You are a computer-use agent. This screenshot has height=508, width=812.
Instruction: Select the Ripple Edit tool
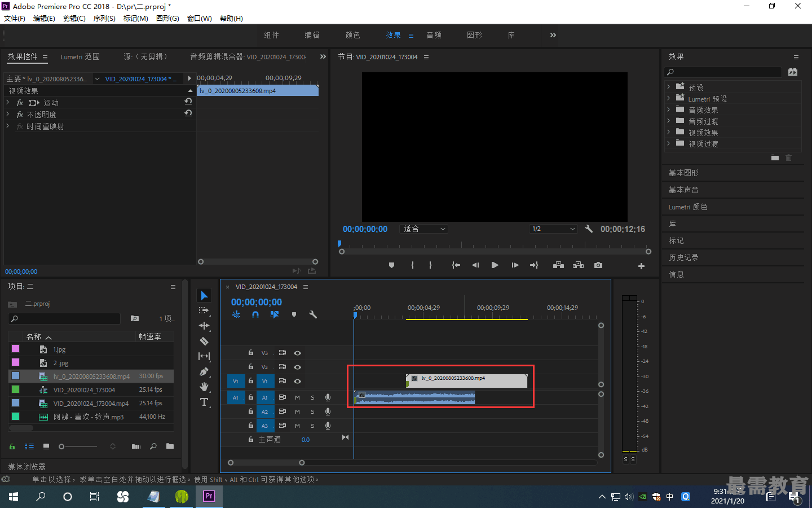pyautogui.click(x=204, y=326)
